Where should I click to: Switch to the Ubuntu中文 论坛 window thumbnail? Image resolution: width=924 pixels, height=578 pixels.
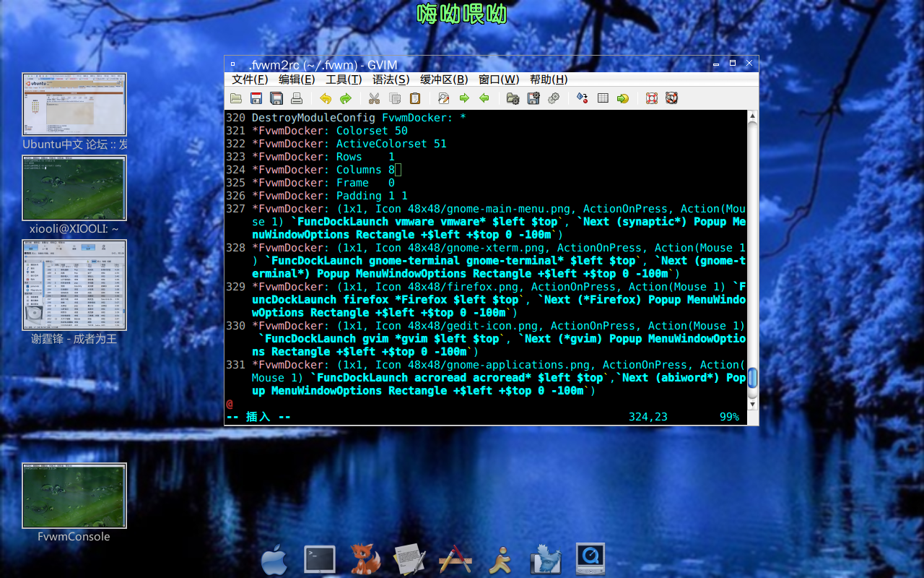click(x=74, y=104)
